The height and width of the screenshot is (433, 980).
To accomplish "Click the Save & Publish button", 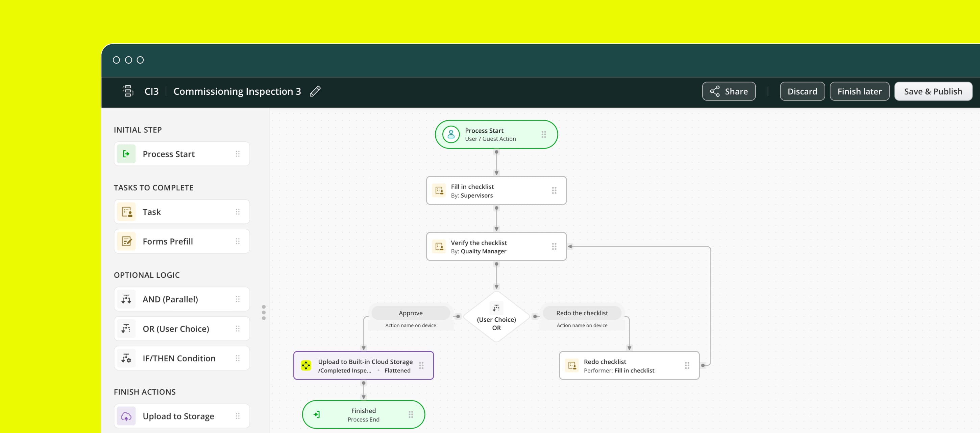I will [x=933, y=91].
